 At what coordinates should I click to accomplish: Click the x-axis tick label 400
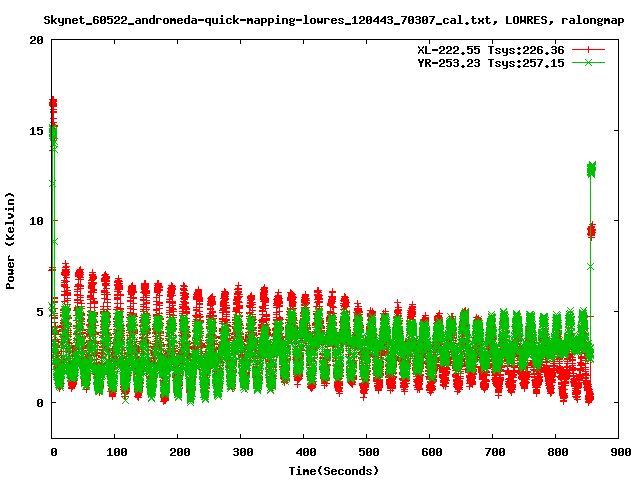pyautogui.click(x=306, y=452)
